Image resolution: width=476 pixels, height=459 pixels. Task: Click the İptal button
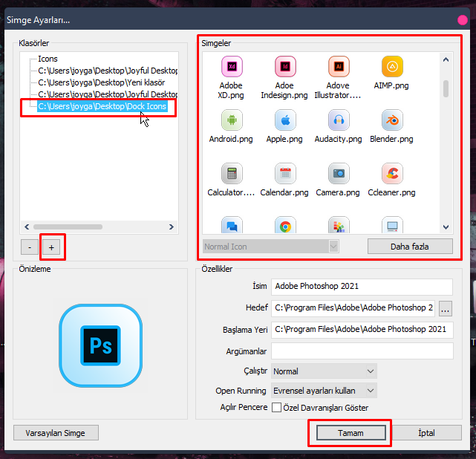pos(426,432)
